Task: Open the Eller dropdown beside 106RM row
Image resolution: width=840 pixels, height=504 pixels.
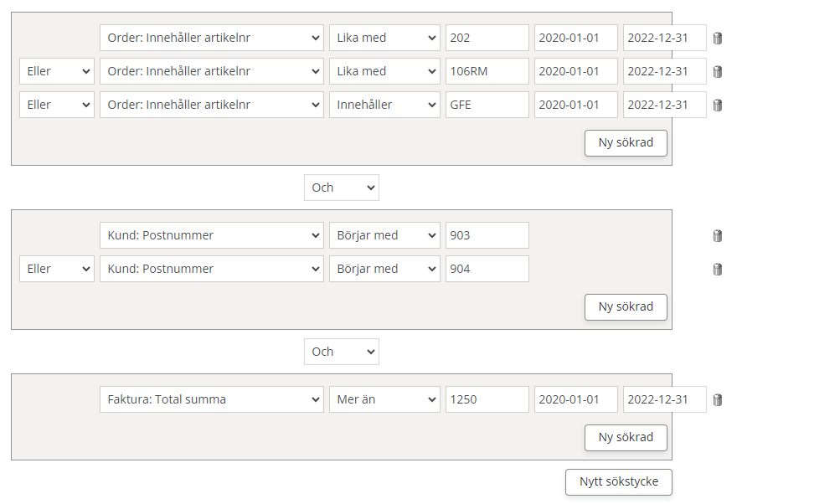Action: point(57,71)
